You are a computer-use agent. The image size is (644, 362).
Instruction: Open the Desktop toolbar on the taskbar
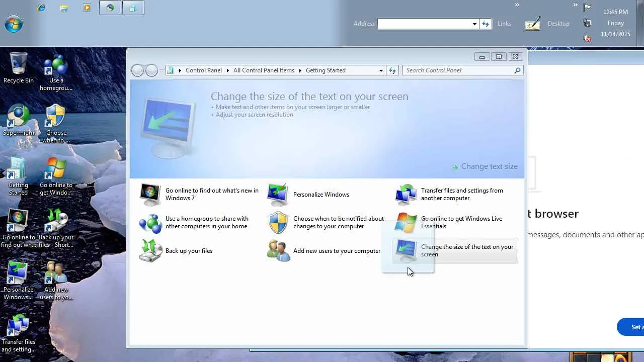click(x=558, y=24)
